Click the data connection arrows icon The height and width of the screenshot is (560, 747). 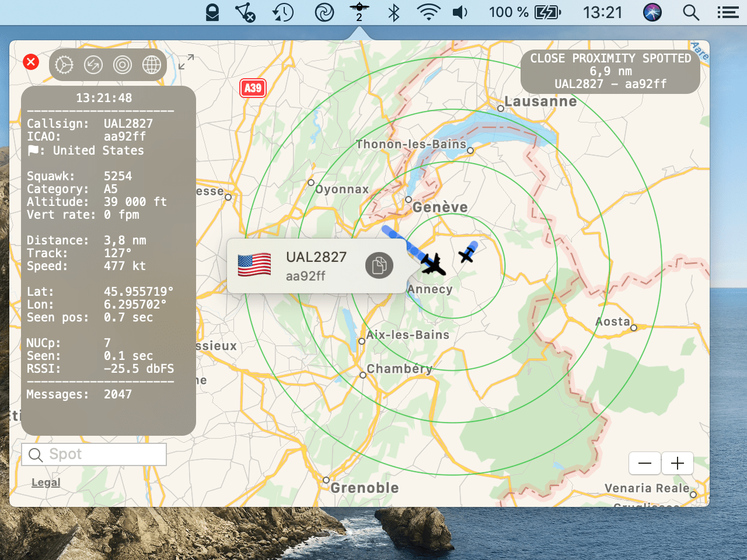pos(93,65)
